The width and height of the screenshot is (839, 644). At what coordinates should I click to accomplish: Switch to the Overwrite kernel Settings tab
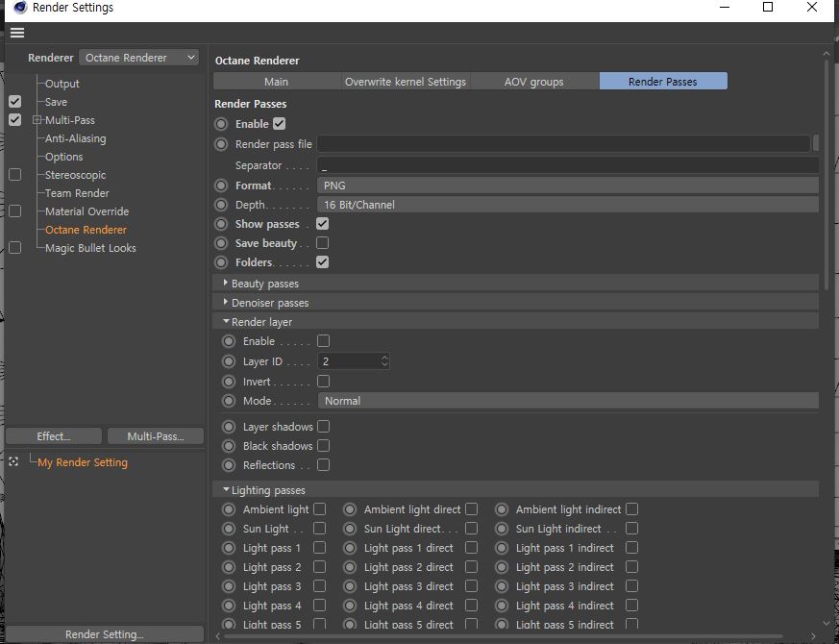pyautogui.click(x=405, y=82)
